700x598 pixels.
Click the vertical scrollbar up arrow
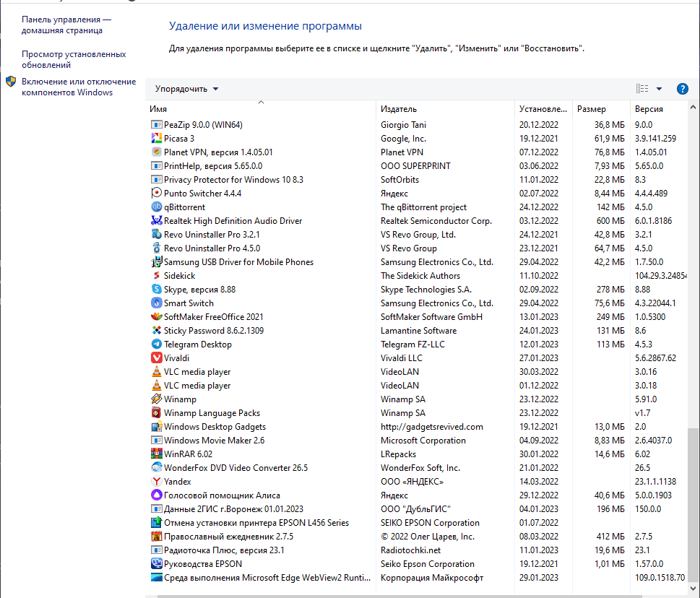[x=693, y=107]
